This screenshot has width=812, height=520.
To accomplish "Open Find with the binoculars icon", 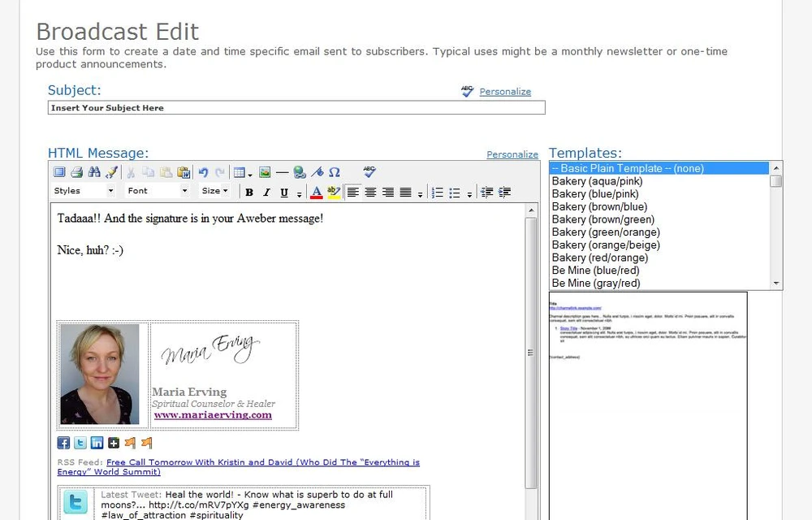I will [x=93, y=172].
